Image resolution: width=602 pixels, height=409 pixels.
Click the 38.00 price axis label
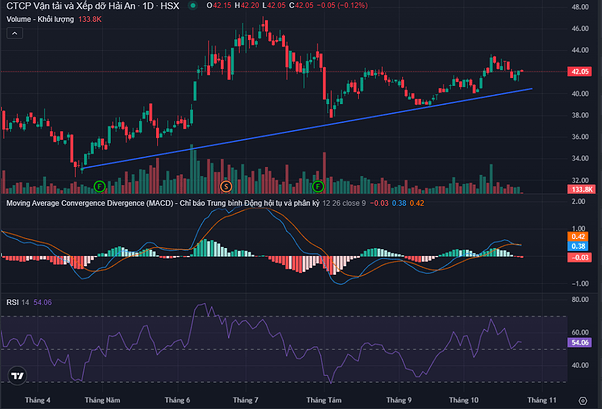click(x=580, y=115)
